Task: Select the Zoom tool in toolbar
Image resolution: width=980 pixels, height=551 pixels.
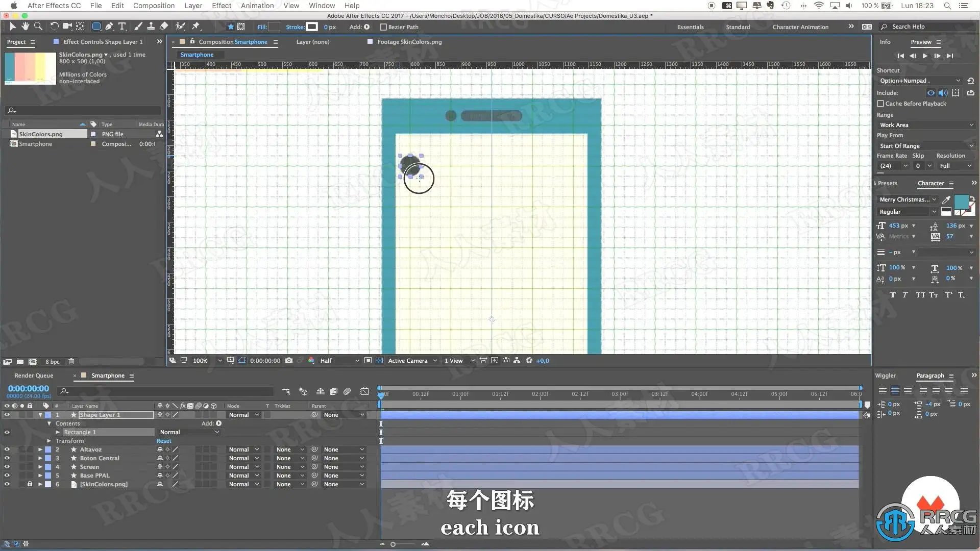Action: point(38,26)
